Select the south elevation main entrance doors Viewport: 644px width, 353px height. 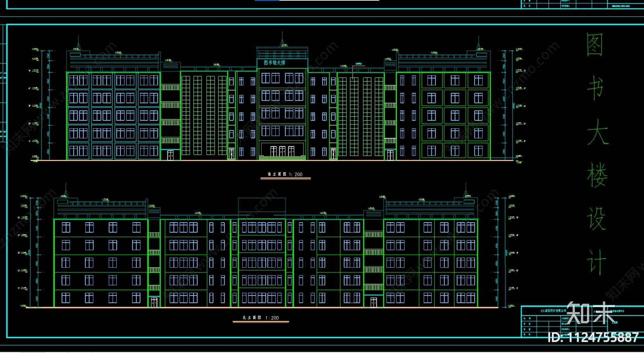pos(282,151)
